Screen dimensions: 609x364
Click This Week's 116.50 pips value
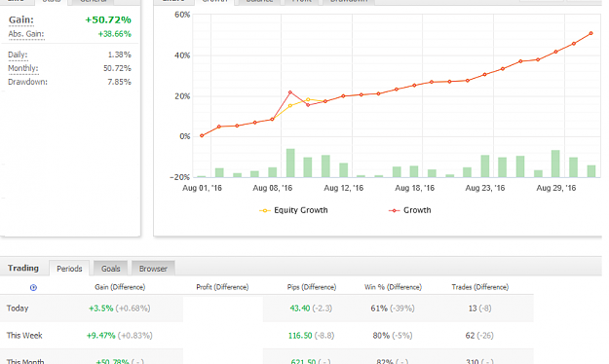click(x=300, y=336)
